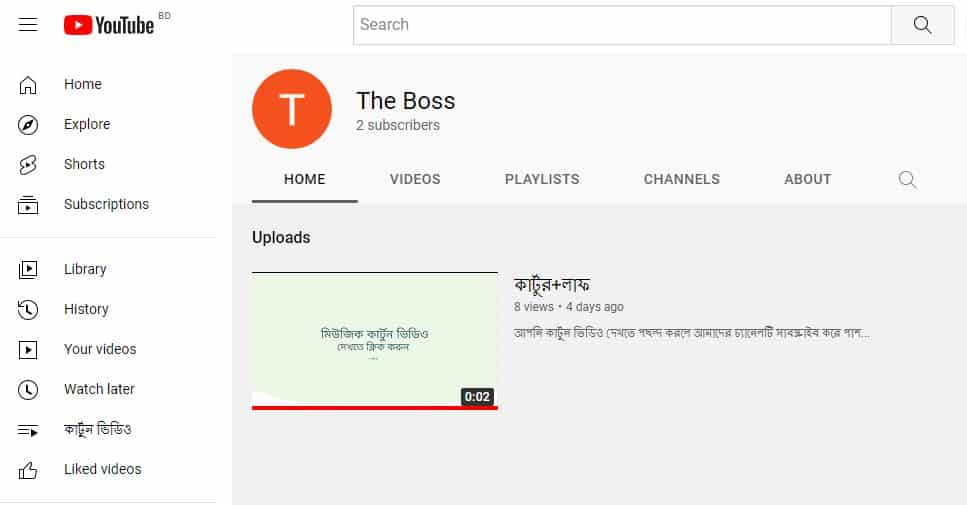Open the কার্টুন+লাফ video title link

click(x=552, y=285)
